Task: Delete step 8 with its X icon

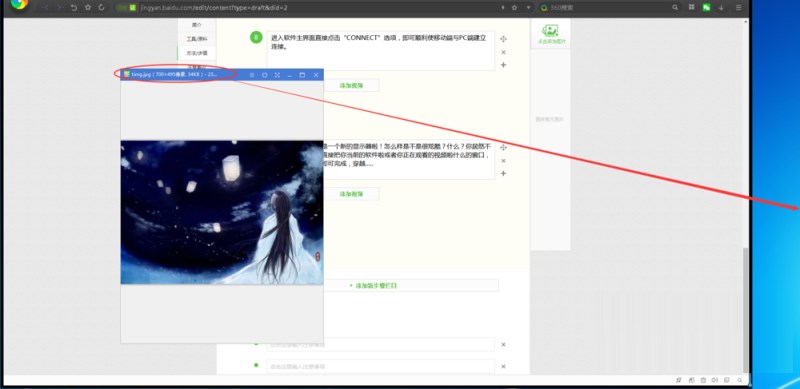Action: tap(503, 52)
